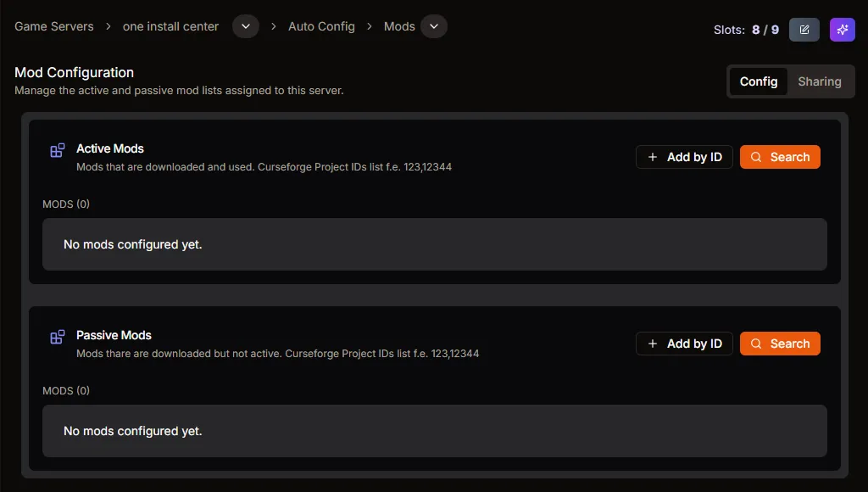Screen dimensions: 868x492
Task: Open the Game Servers breadcrumb link
Action: pos(53,26)
